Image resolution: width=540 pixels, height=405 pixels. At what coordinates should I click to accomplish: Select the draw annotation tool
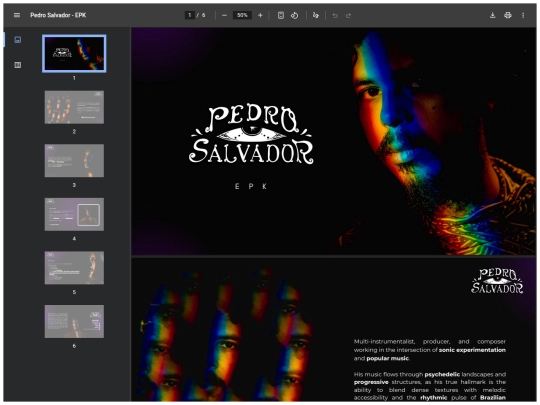315,15
